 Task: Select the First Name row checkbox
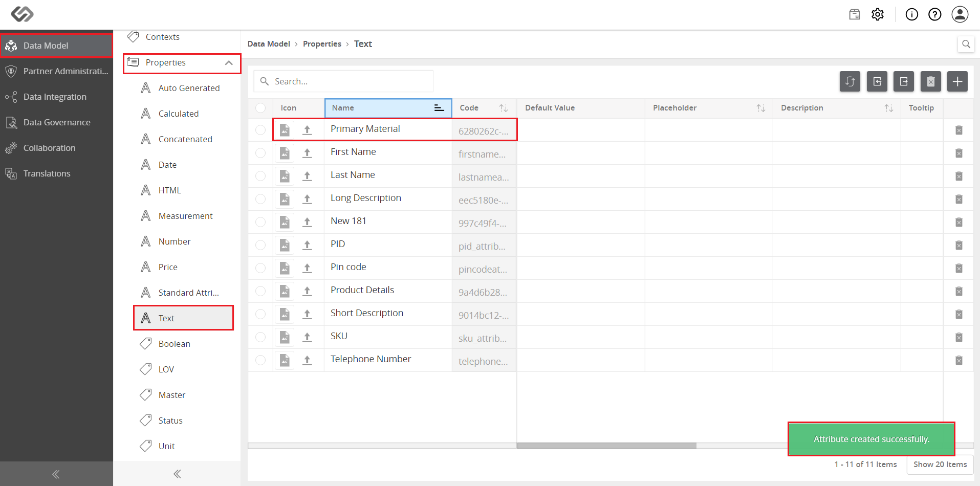point(260,153)
